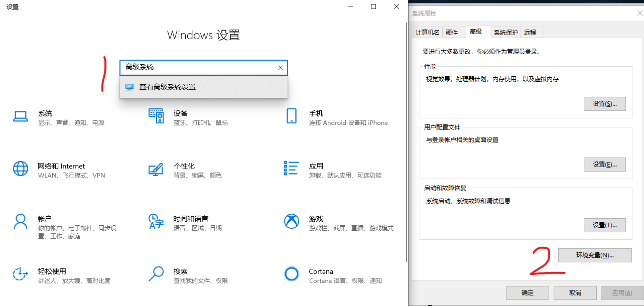The height and width of the screenshot is (306, 644).
Task: Open startup and recovery 设置(T) button
Action: (x=604, y=225)
